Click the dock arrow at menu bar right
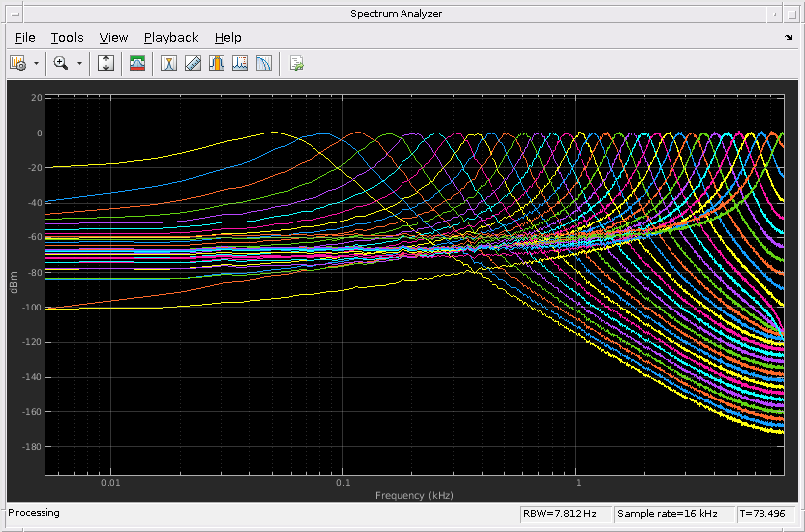 [x=788, y=37]
